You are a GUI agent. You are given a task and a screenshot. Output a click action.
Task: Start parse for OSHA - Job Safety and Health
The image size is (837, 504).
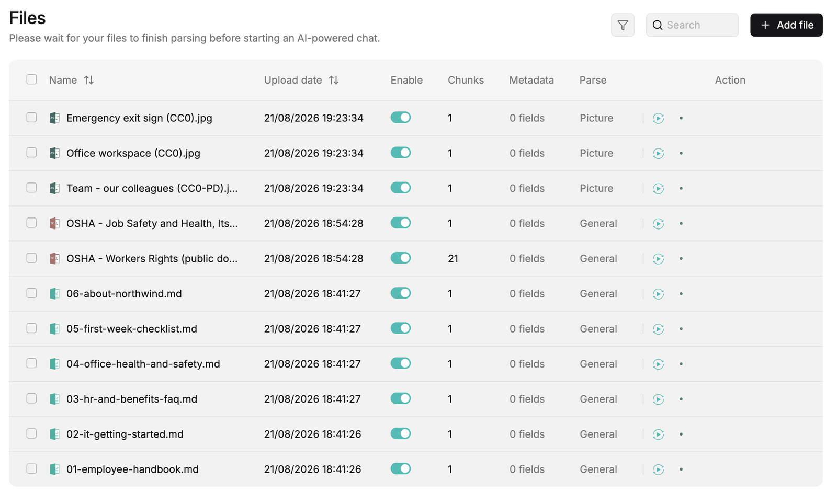click(x=658, y=223)
